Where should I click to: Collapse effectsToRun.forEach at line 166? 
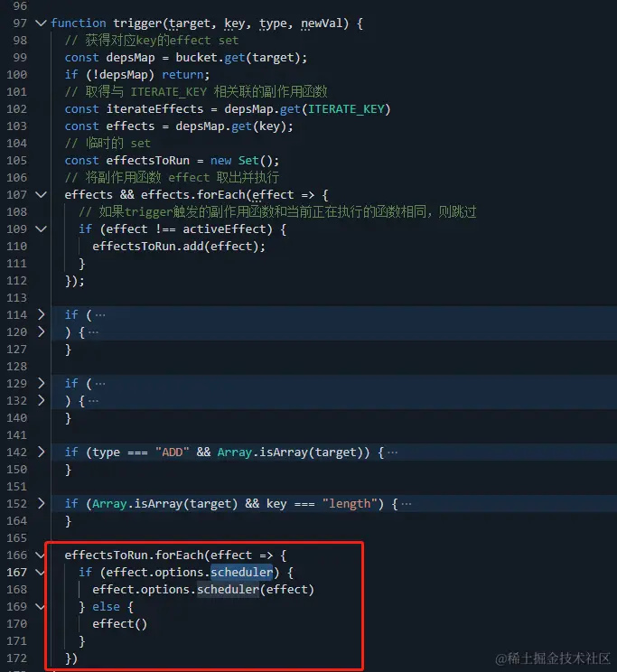pos(41,555)
